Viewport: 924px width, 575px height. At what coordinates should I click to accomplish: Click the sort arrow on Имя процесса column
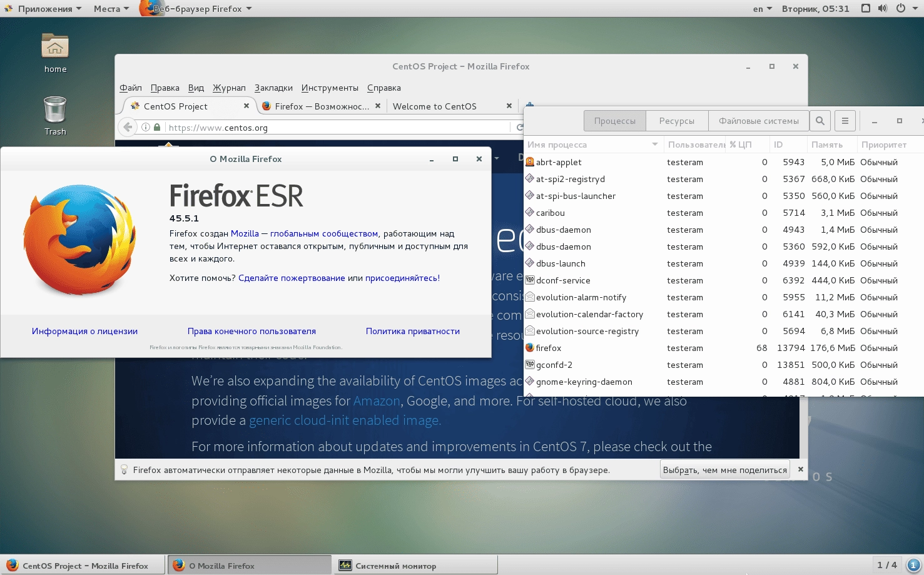tap(655, 145)
